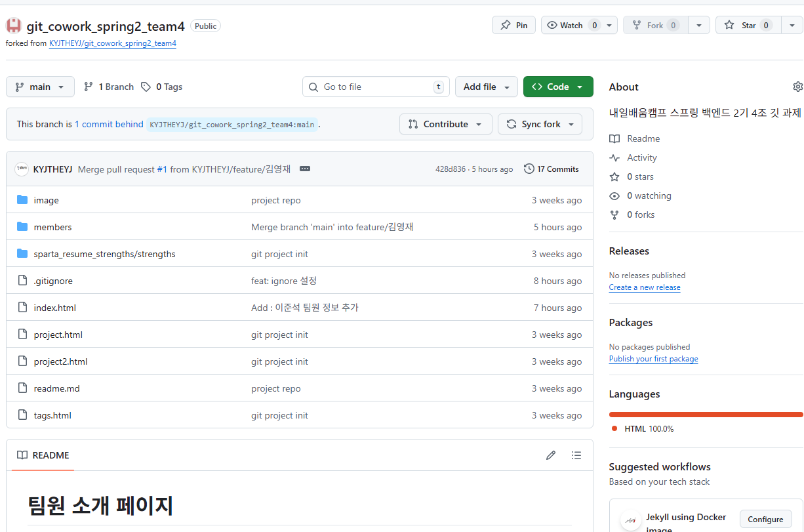The height and width of the screenshot is (532, 804).
Task: Click the eye icon beside 0 watching
Action: coord(614,195)
